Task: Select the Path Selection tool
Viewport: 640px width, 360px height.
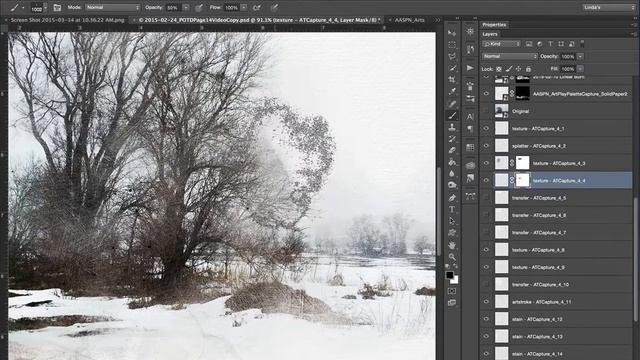Action: coord(452,221)
